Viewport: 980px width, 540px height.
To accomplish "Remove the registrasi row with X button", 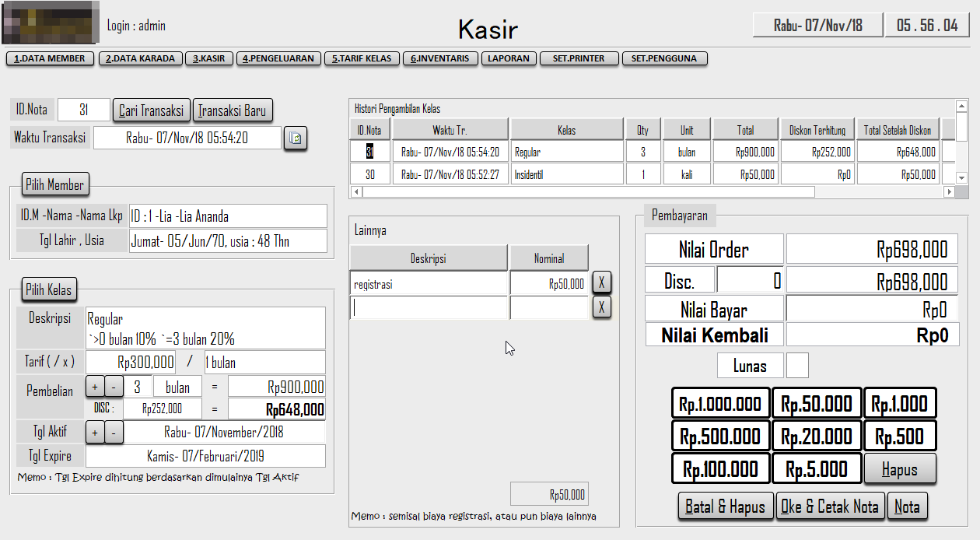I will (601, 282).
